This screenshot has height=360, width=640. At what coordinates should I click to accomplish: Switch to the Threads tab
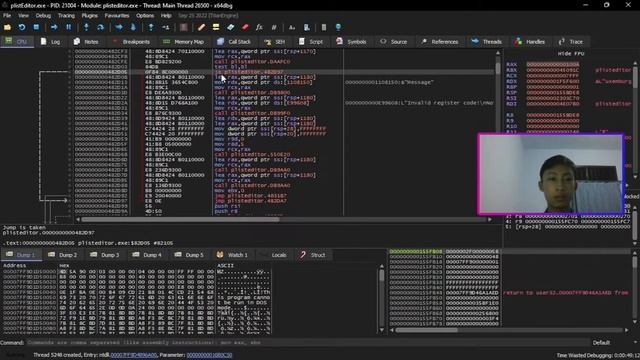tap(487, 42)
